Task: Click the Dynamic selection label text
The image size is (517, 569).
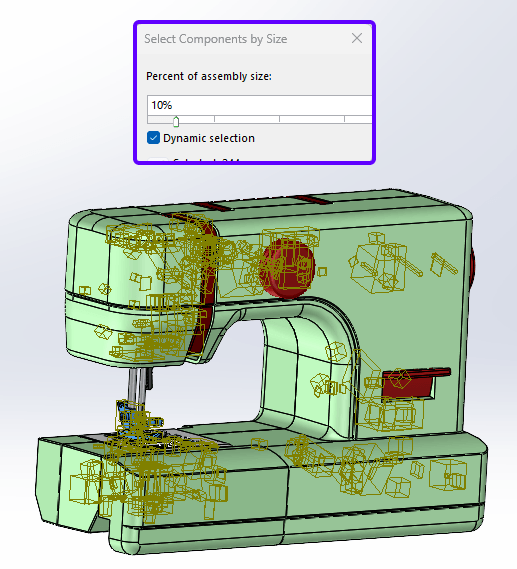Action: (209, 138)
